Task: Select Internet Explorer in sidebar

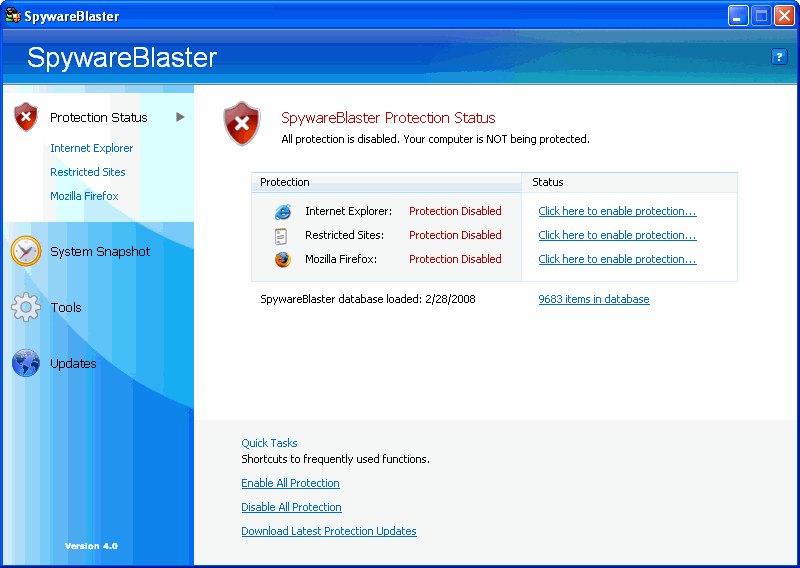Action: 92,148
